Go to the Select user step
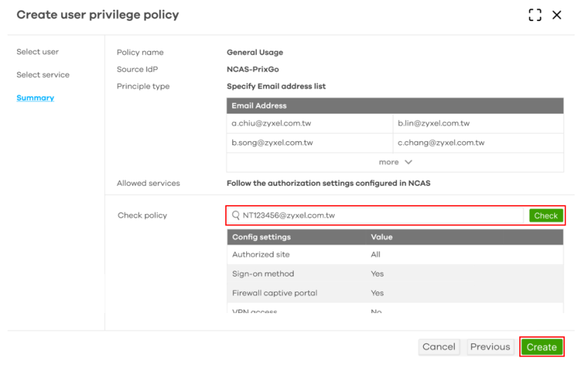The width and height of the screenshot is (588, 365). pyautogui.click(x=37, y=52)
